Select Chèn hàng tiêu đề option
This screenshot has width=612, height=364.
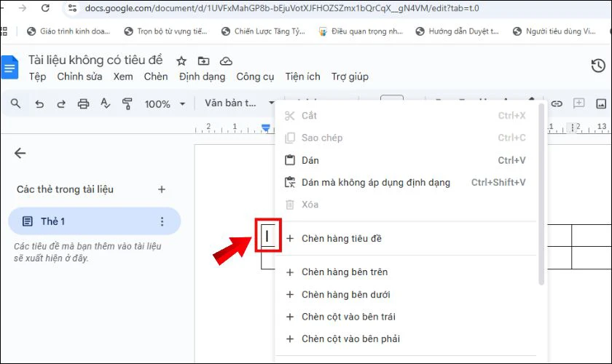tap(406, 238)
